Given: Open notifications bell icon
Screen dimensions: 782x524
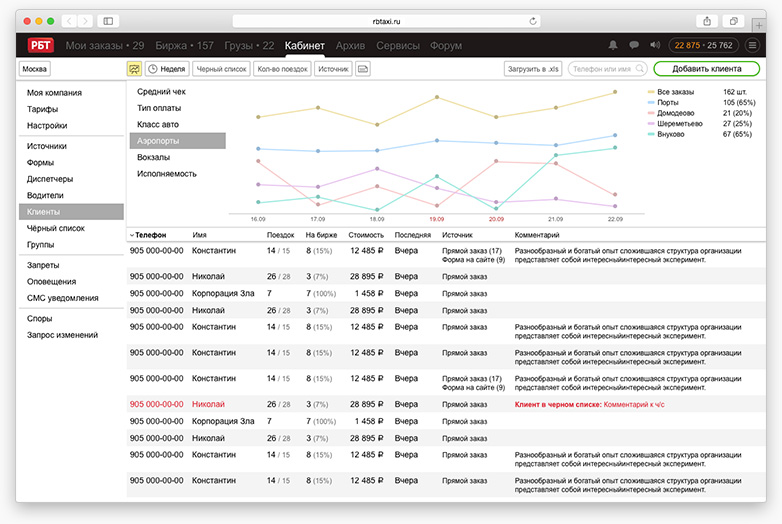Looking at the screenshot, I should click(x=613, y=45).
